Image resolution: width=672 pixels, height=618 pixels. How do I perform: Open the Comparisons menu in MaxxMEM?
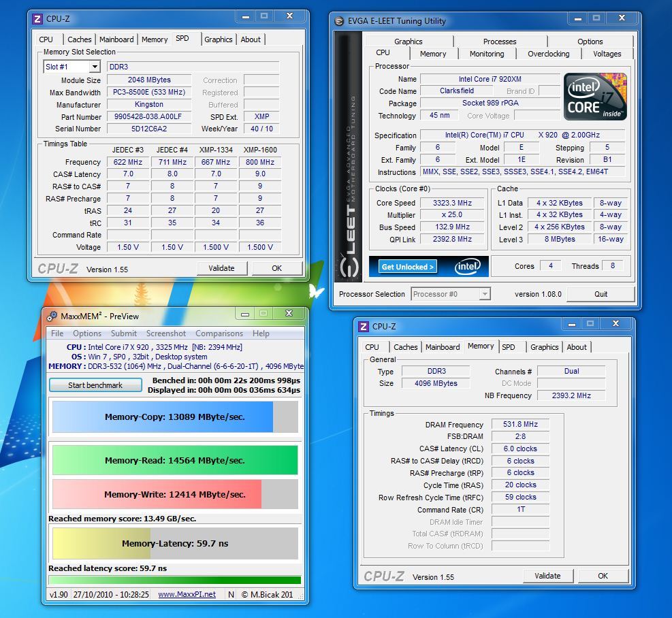point(219,334)
